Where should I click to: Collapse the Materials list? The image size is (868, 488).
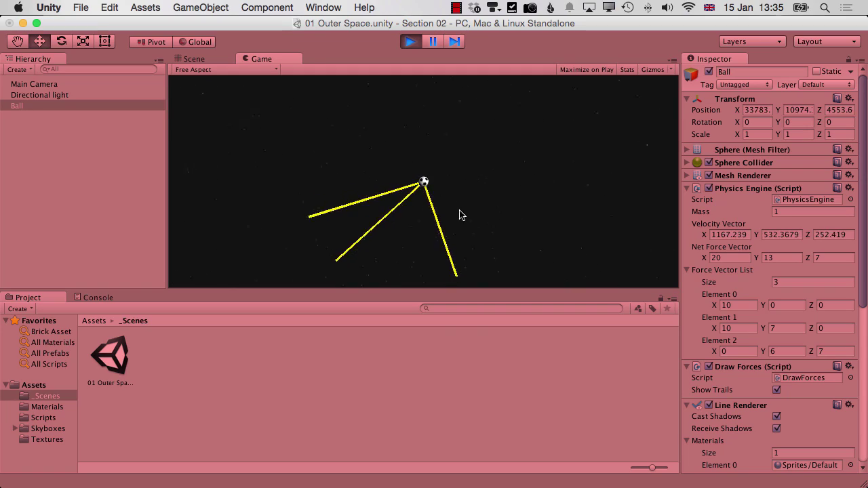[x=687, y=441]
